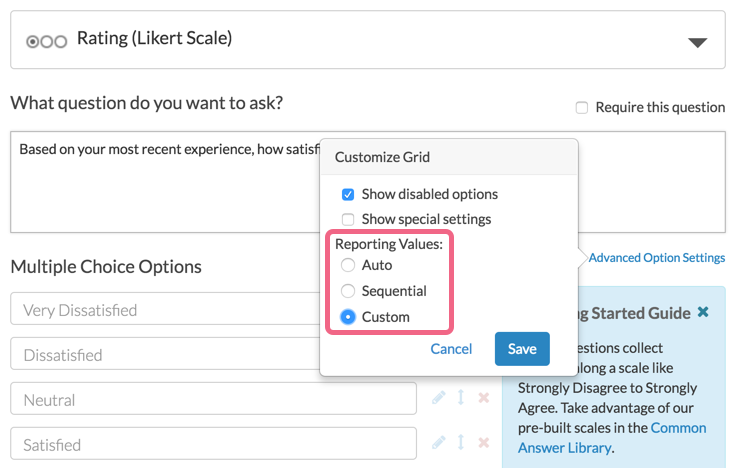The width and height of the screenshot is (736, 468).
Task: Click the reorder arrow icon for Neutral
Action: [x=461, y=398]
